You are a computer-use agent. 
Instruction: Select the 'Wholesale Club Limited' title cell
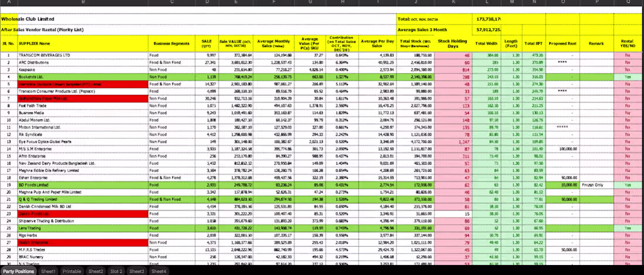198,19
